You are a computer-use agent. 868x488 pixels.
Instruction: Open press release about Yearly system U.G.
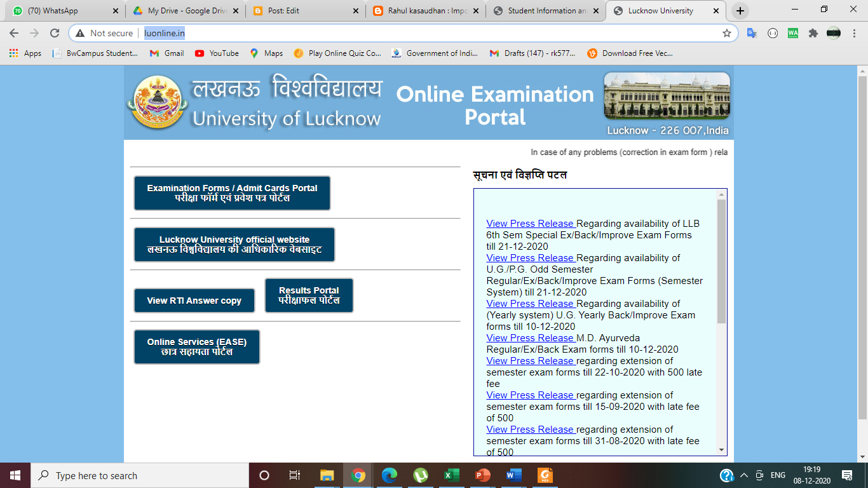coord(531,304)
